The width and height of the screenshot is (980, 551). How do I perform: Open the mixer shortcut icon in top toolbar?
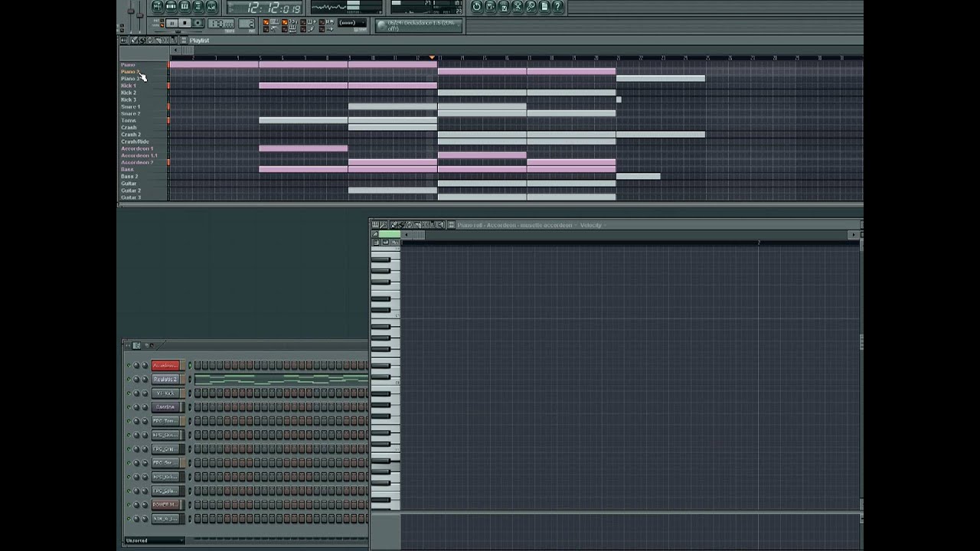pyautogui.click(x=211, y=6)
